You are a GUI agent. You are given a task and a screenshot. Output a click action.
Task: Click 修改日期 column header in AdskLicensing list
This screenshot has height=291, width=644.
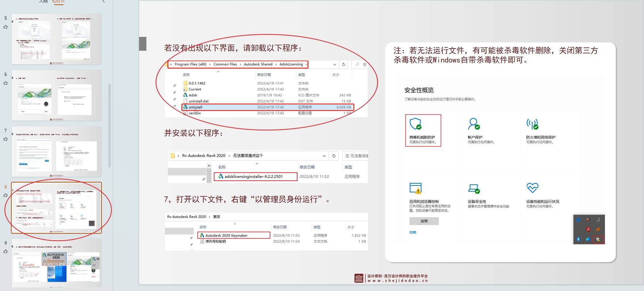click(x=264, y=74)
